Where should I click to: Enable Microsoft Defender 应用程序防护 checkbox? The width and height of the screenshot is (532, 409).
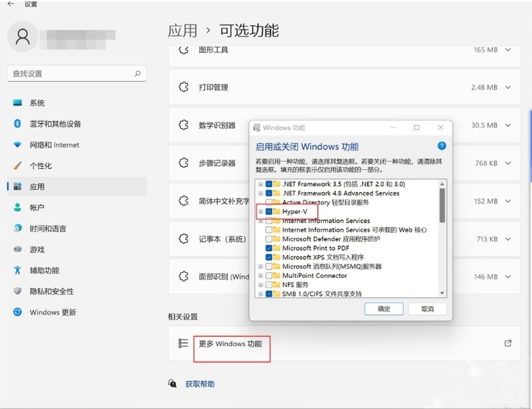(269, 239)
